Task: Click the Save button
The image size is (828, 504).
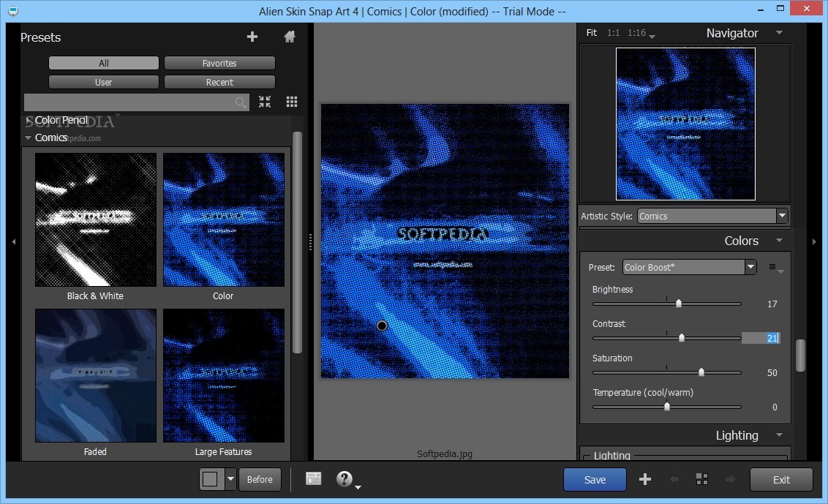Action: tap(595, 480)
